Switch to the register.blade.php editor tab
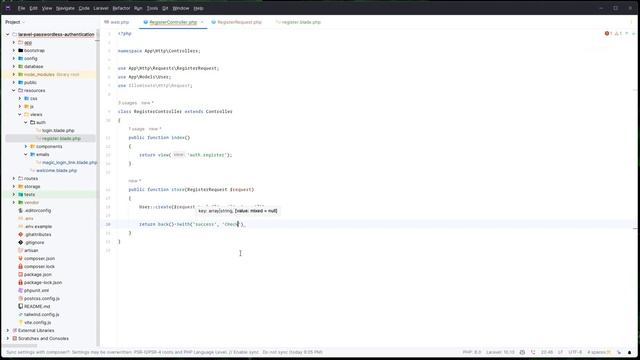640x360 pixels. pos(298,22)
